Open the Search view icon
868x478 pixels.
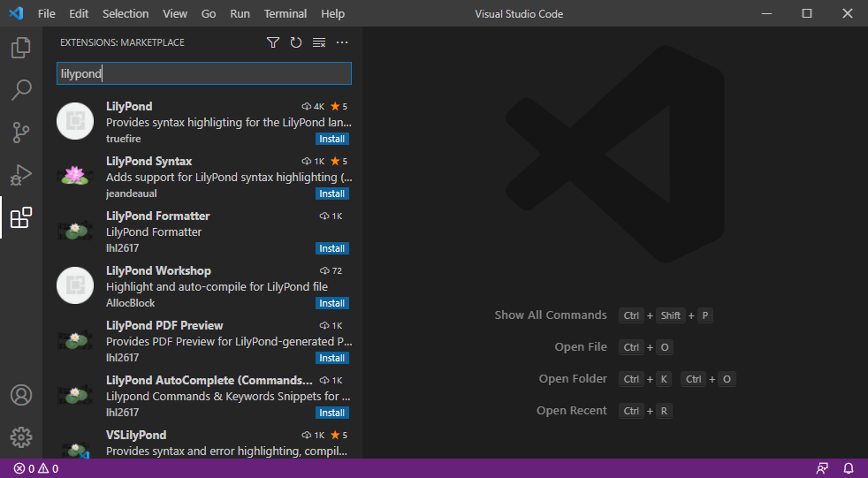point(21,90)
